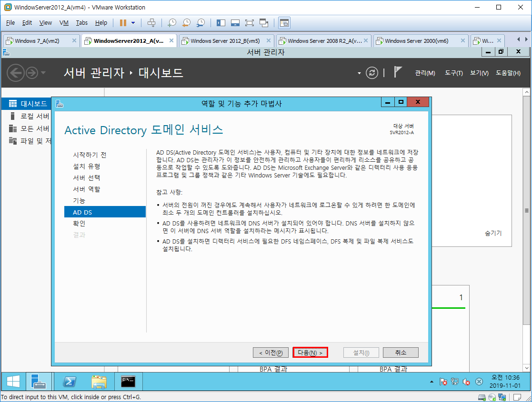
Task: Open the dropdown arrow beside the pause icon
Action: 133,23
